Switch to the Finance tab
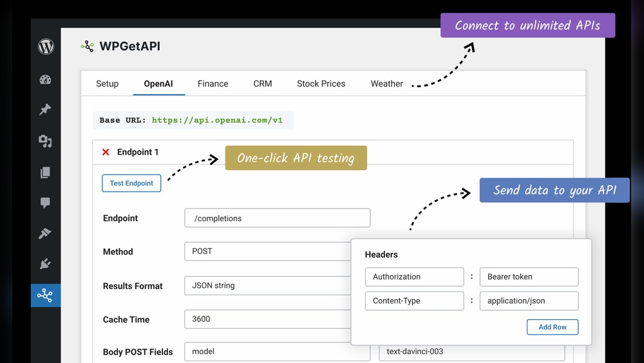644x363 pixels. pyautogui.click(x=213, y=83)
